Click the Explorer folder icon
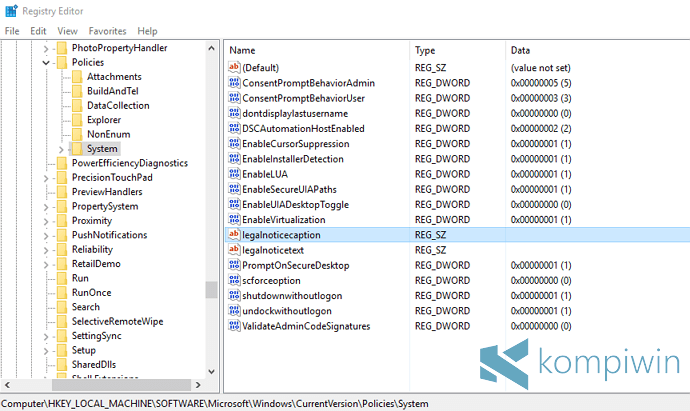The height and width of the screenshot is (411, 690). pos(77,120)
